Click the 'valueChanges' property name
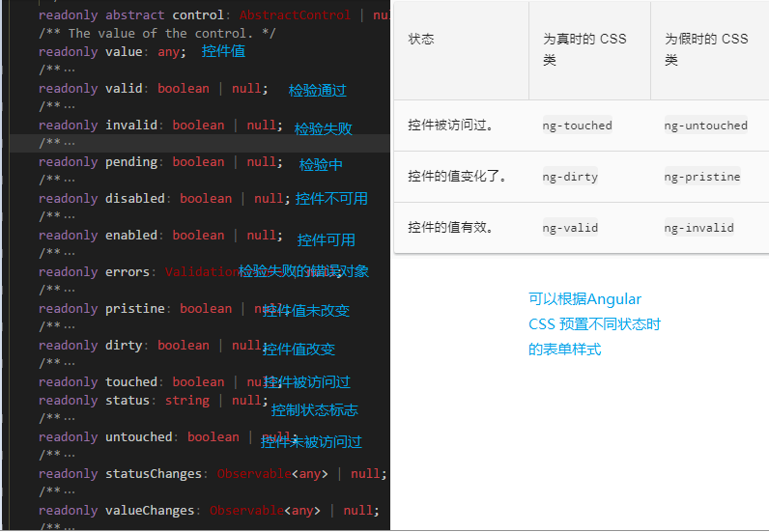This screenshot has height=532, width=769. 150,511
